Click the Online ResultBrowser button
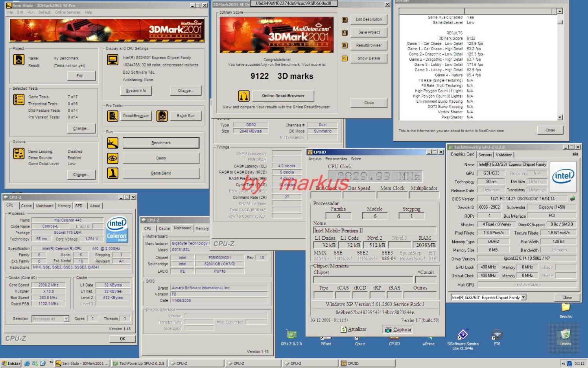Screen dimensions: 588x368 tap(283, 96)
